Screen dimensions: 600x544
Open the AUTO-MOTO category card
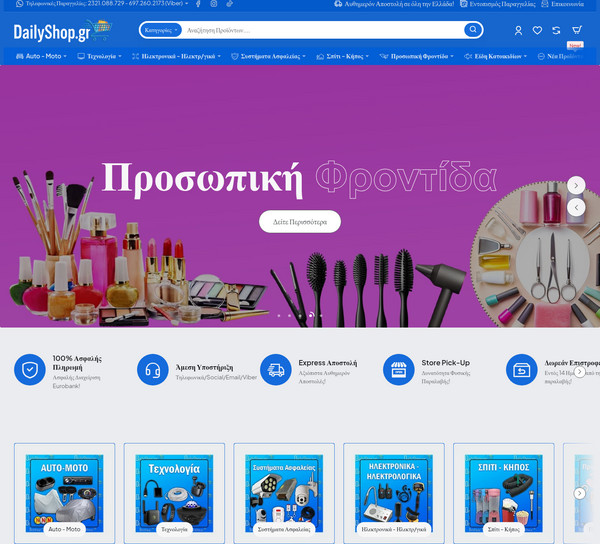click(x=64, y=493)
